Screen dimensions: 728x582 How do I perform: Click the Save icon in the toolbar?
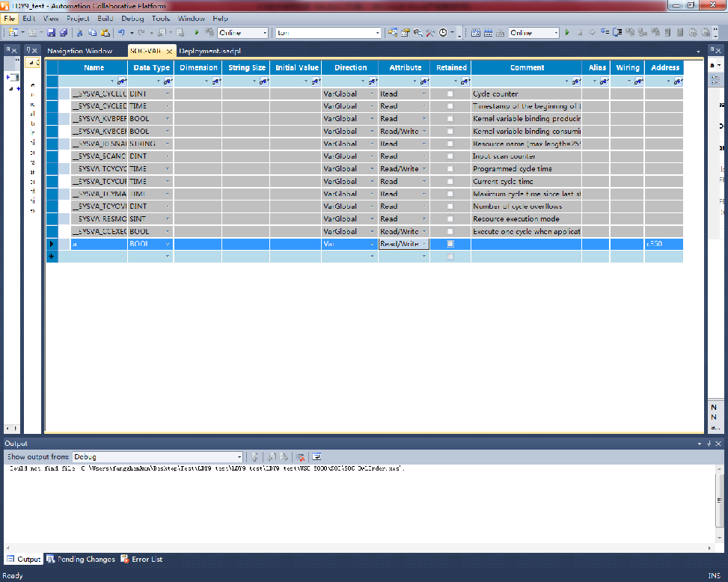tap(52, 33)
